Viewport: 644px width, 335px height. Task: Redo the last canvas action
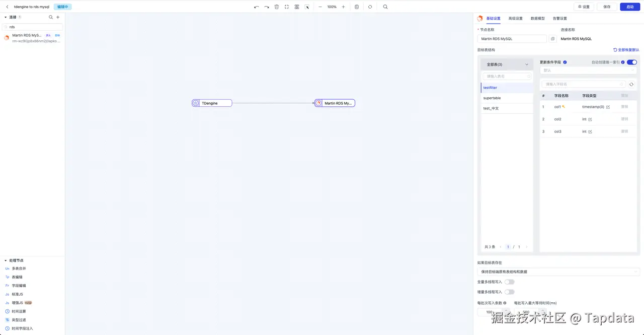(267, 7)
